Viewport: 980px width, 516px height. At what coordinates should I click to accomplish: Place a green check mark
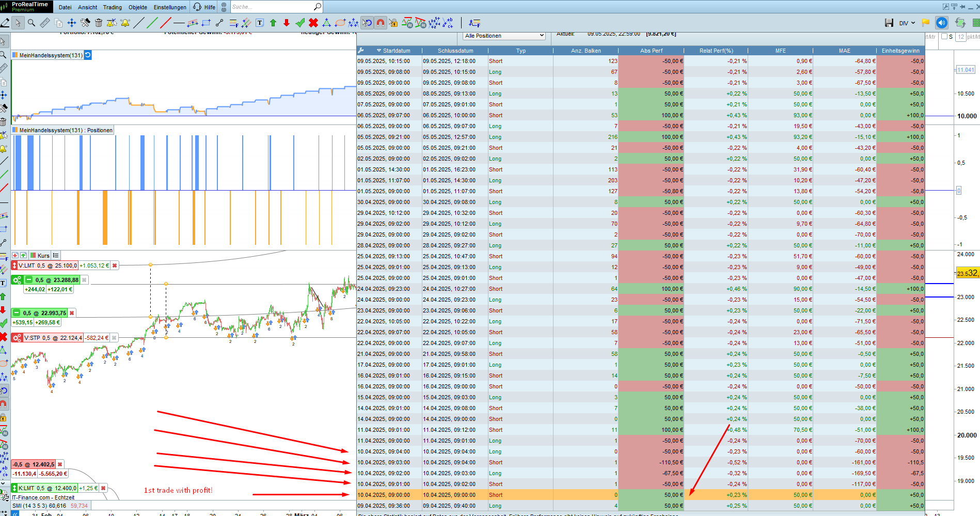pos(300,23)
